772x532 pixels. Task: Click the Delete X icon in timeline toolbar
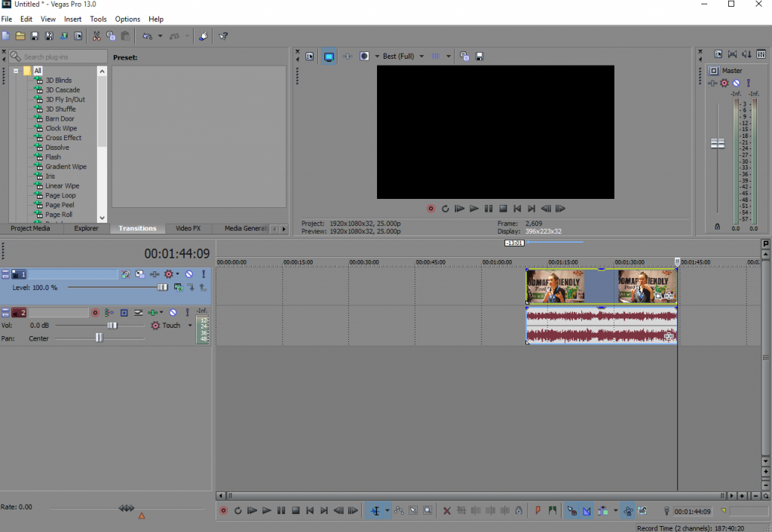click(x=446, y=511)
